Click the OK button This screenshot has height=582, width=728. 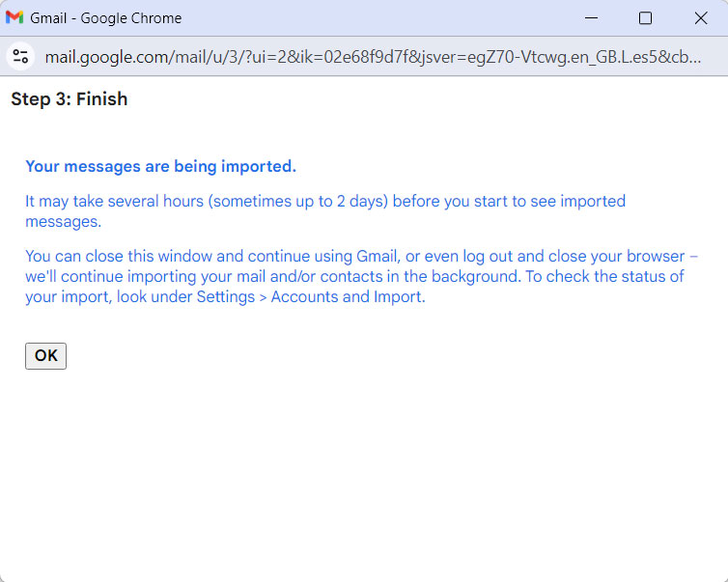click(45, 356)
